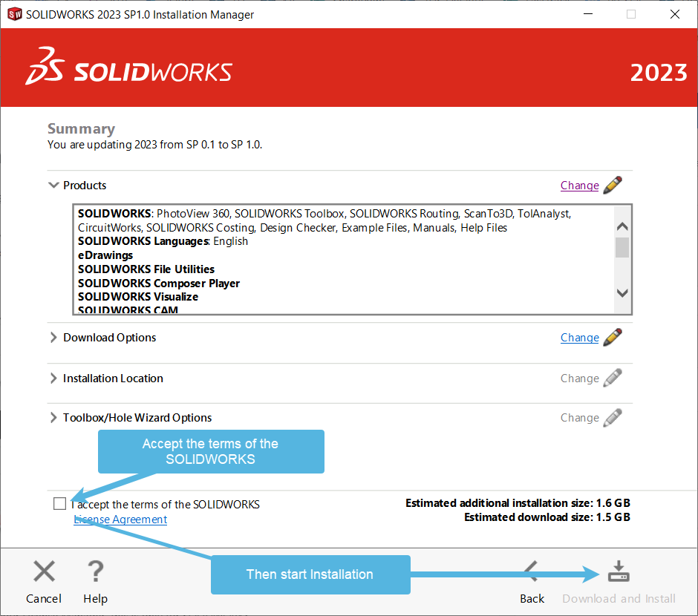698x616 pixels.
Task: Open Help via the question mark icon
Action: 95,571
